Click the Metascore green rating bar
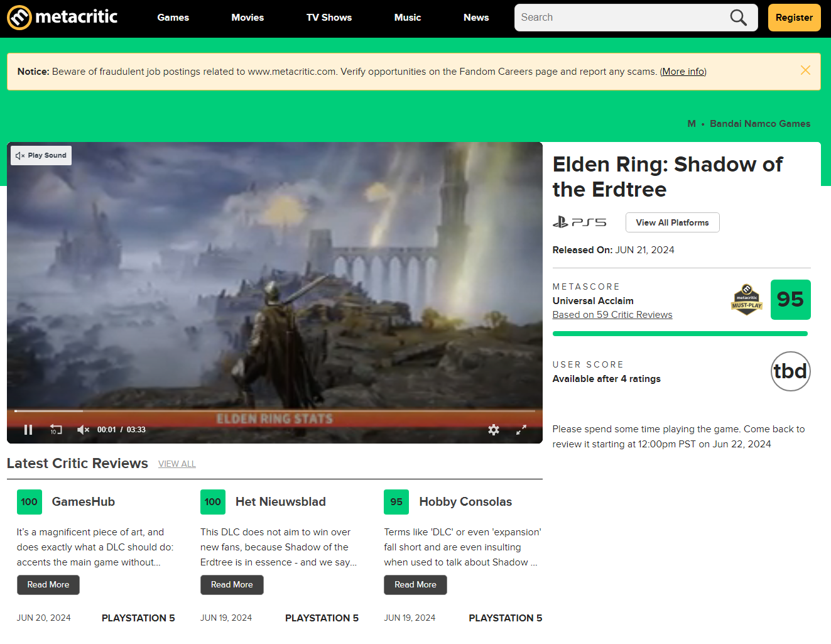 click(680, 334)
